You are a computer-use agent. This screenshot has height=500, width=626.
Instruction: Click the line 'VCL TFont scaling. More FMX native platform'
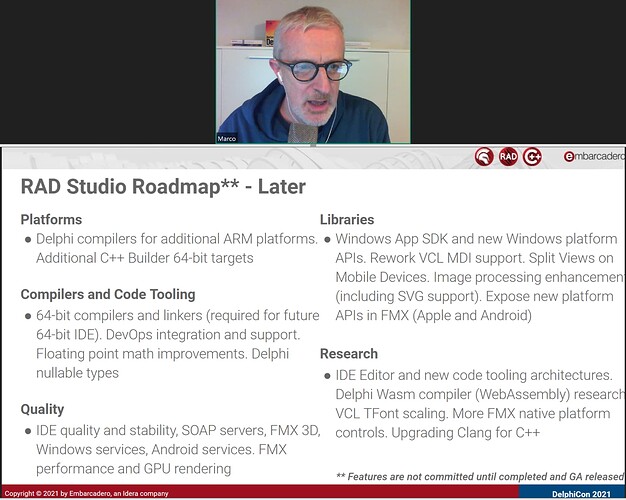click(x=473, y=413)
